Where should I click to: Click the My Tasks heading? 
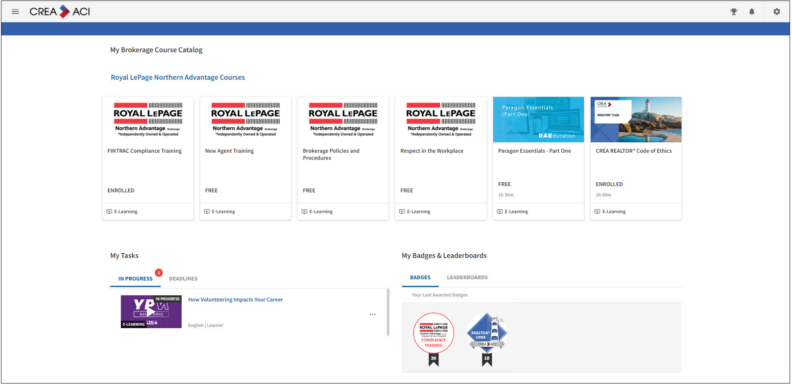point(124,256)
